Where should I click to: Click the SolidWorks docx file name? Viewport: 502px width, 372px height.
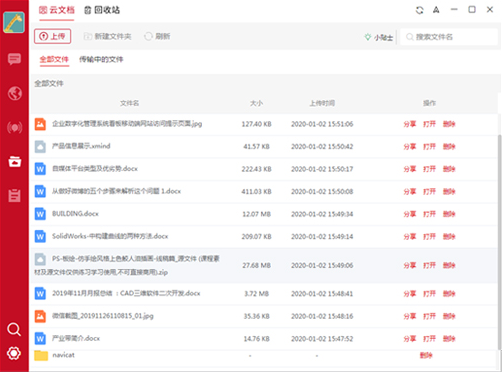tap(110, 236)
